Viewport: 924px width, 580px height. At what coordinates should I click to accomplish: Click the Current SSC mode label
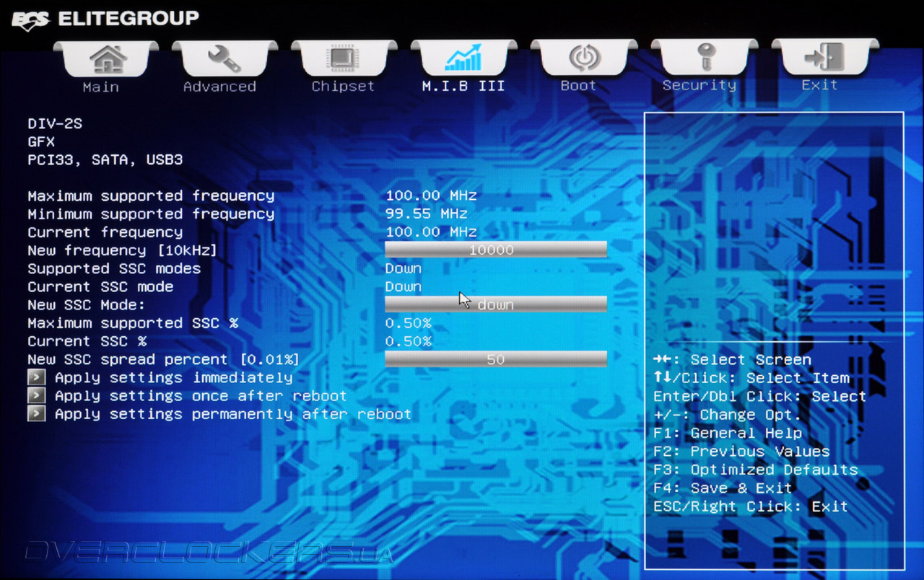coord(100,286)
